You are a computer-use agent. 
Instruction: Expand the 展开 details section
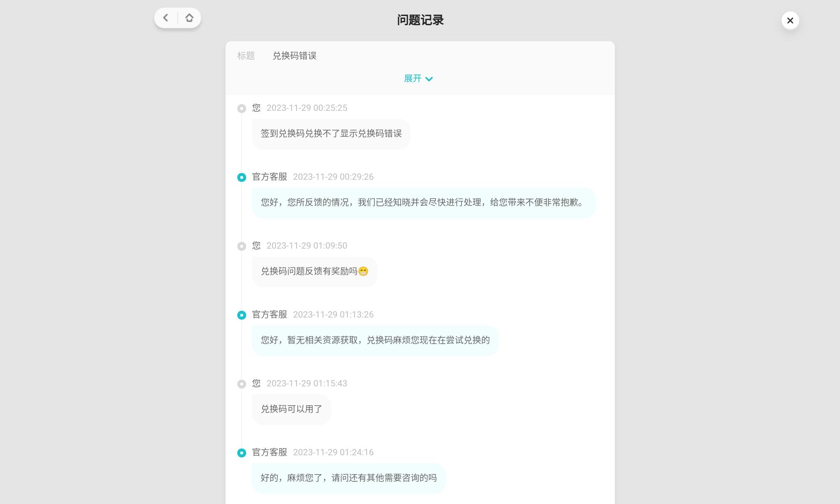[x=413, y=79]
